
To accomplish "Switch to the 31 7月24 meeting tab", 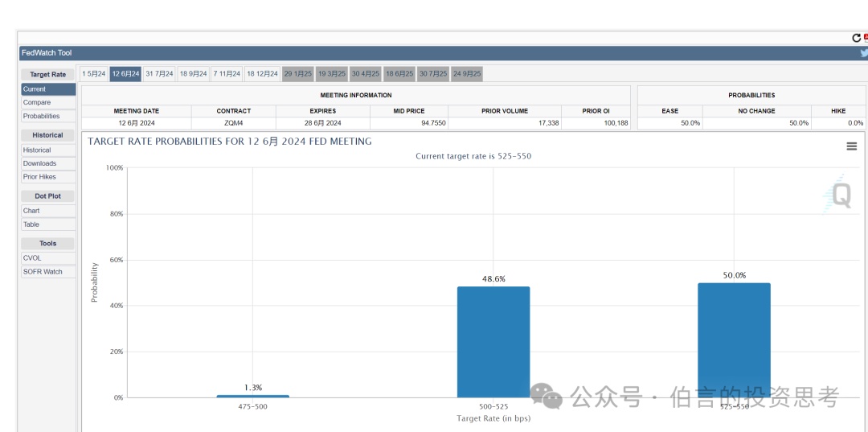I will coord(159,74).
